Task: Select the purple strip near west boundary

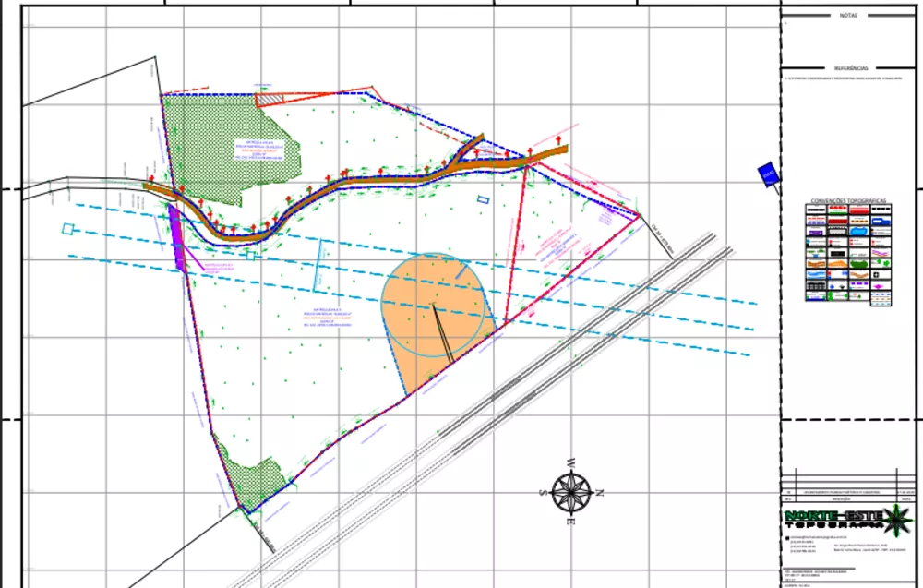Action: [176, 238]
